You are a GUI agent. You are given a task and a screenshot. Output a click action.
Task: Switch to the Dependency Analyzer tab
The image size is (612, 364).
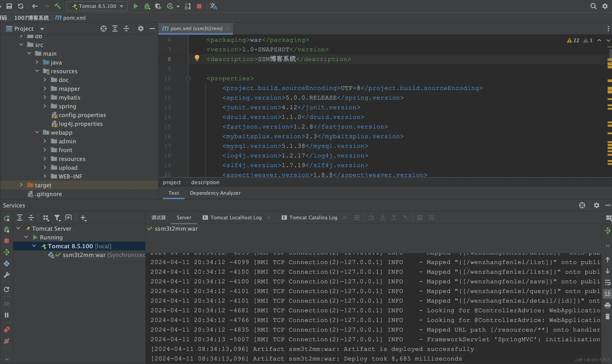click(215, 193)
